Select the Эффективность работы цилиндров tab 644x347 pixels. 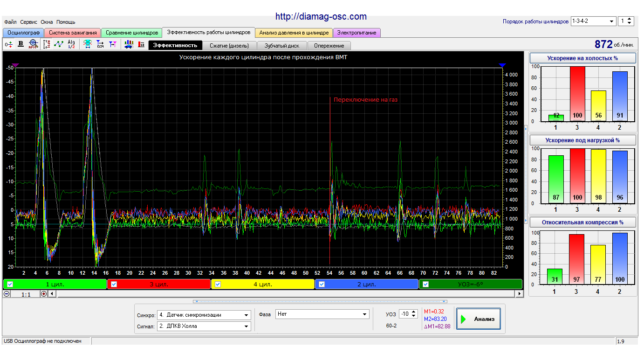pos(209,32)
